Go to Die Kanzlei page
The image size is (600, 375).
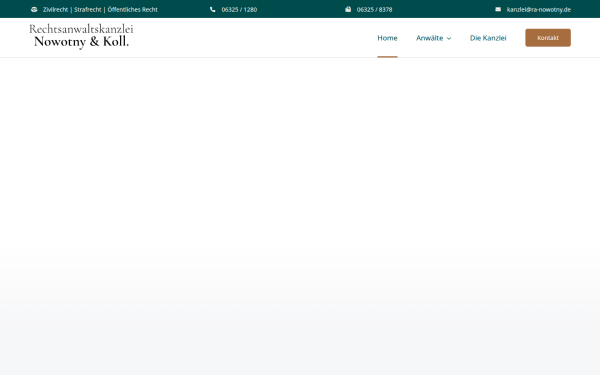(x=488, y=38)
